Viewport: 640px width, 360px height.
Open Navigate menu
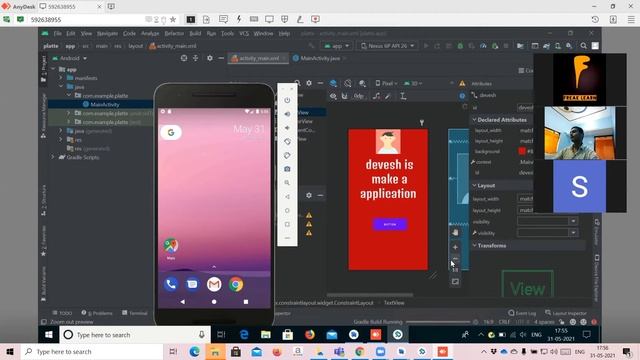(107, 33)
